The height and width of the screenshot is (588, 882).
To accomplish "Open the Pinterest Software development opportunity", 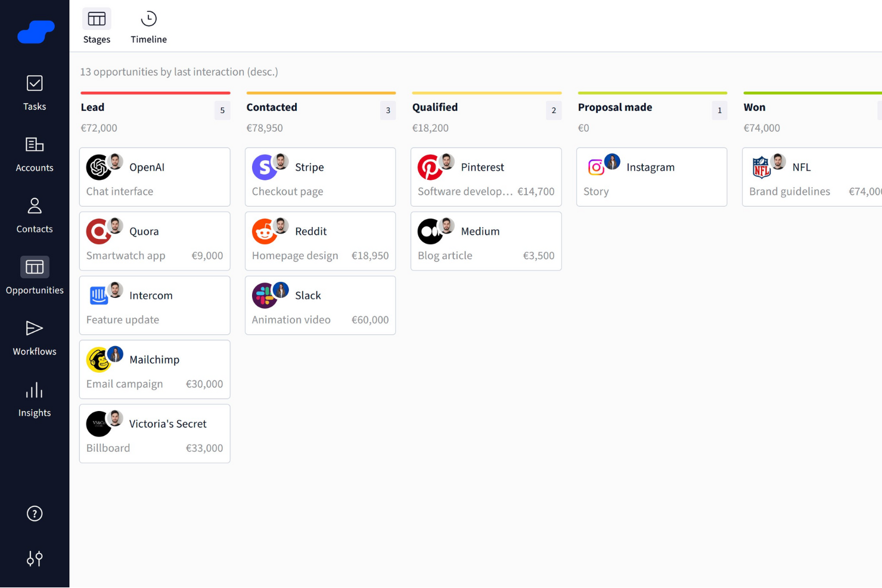I will click(x=486, y=177).
